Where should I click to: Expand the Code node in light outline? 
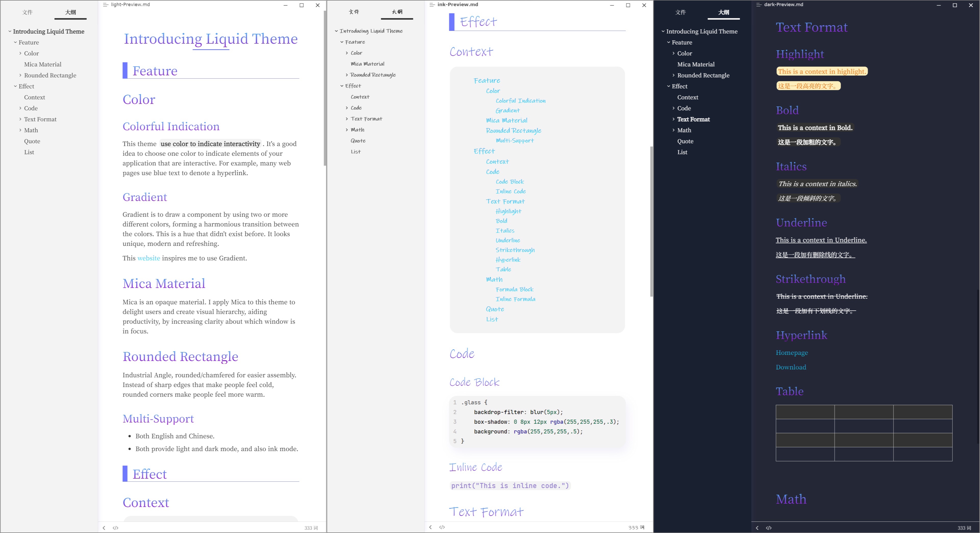tap(20, 108)
